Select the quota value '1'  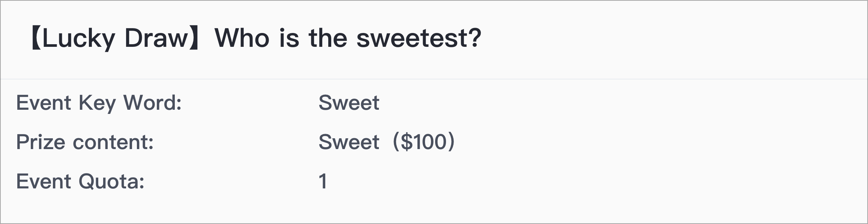[x=323, y=181]
